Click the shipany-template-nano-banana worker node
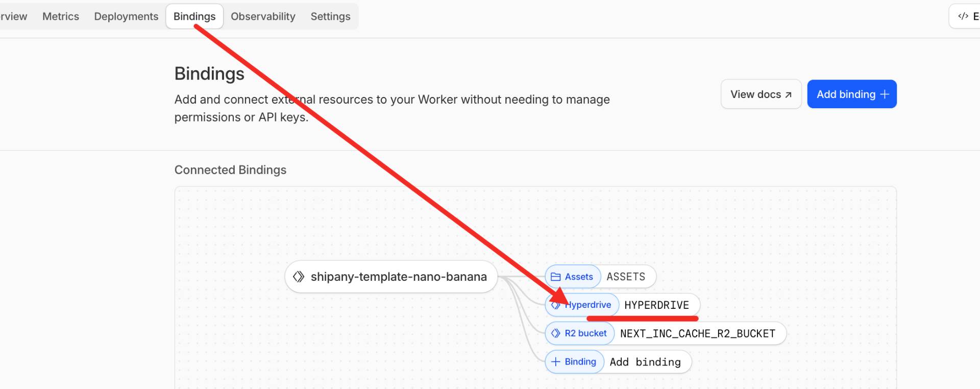The width and height of the screenshot is (980, 389). [x=398, y=277]
